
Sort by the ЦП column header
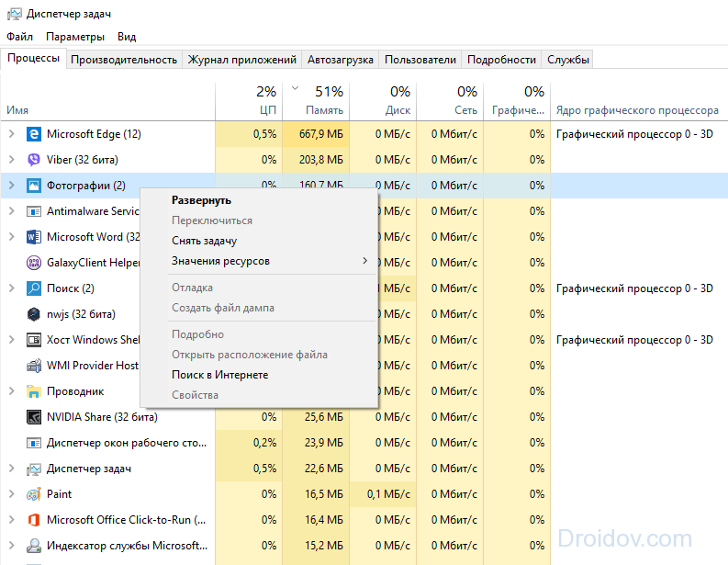pyautogui.click(x=249, y=101)
